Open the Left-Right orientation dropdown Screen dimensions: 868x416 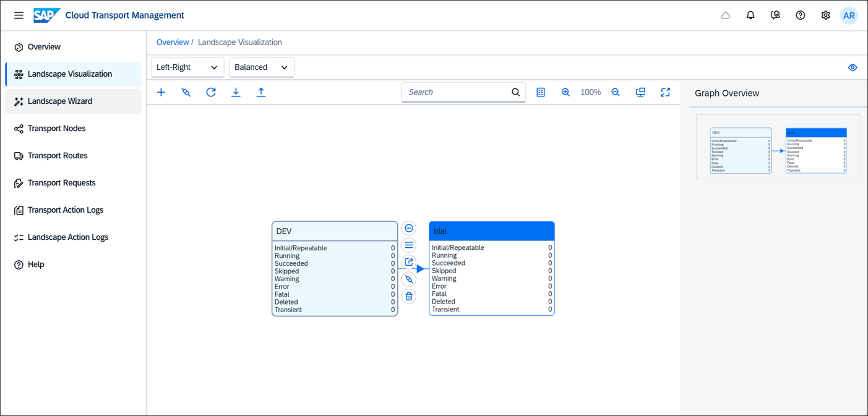point(187,67)
